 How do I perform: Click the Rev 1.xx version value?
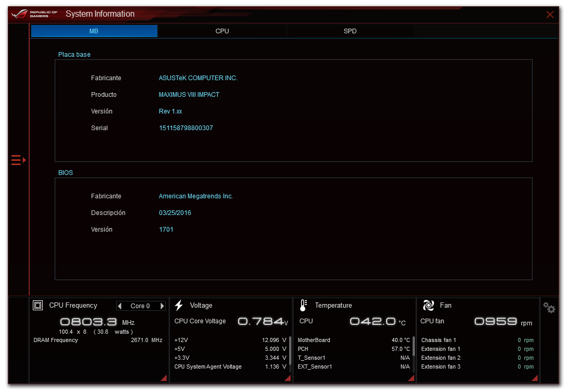tap(170, 111)
